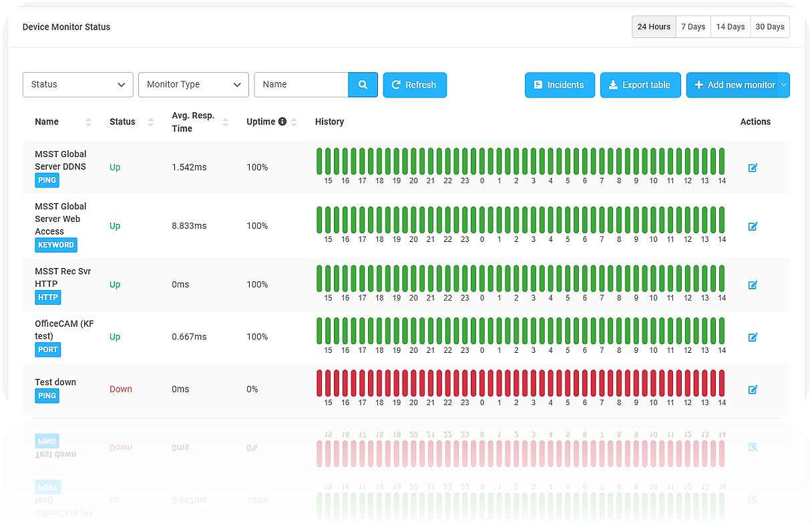Open edit icon for MSST Rec Svr HTTP
Screen dimensions: 812x532
pyautogui.click(x=753, y=285)
